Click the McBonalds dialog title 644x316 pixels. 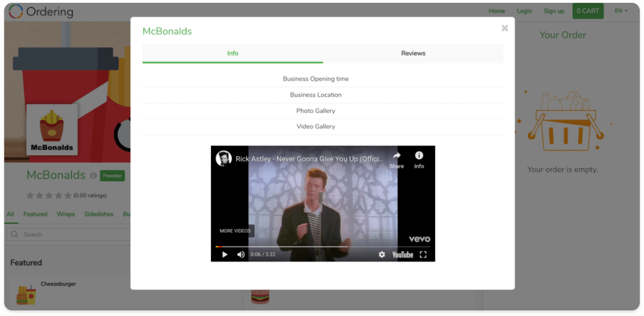click(x=167, y=31)
